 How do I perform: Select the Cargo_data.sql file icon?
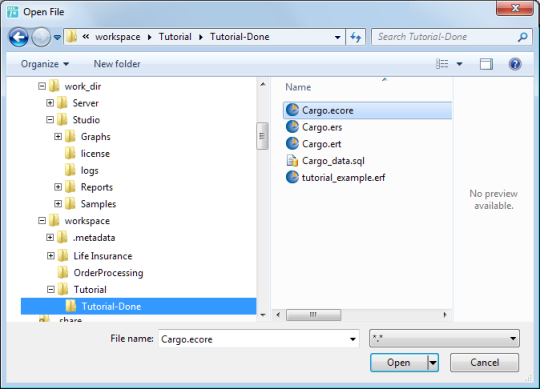tap(292, 160)
